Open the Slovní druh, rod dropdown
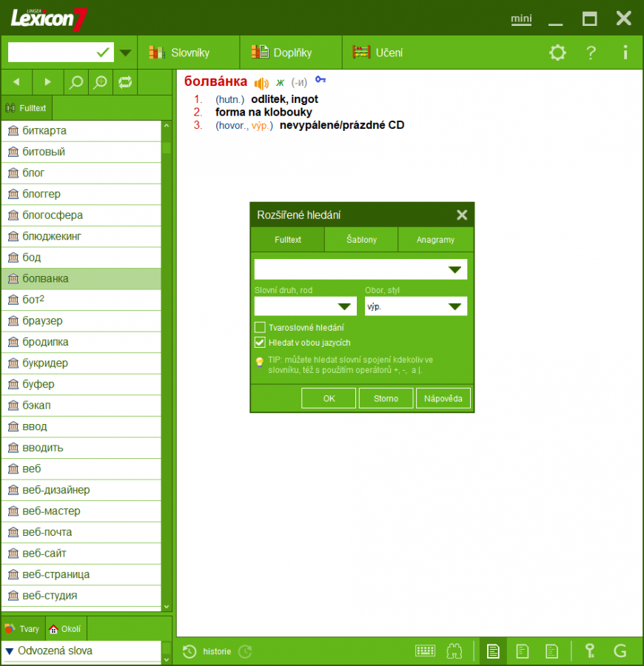This screenshot has height=666, width=644. [305, 306]
